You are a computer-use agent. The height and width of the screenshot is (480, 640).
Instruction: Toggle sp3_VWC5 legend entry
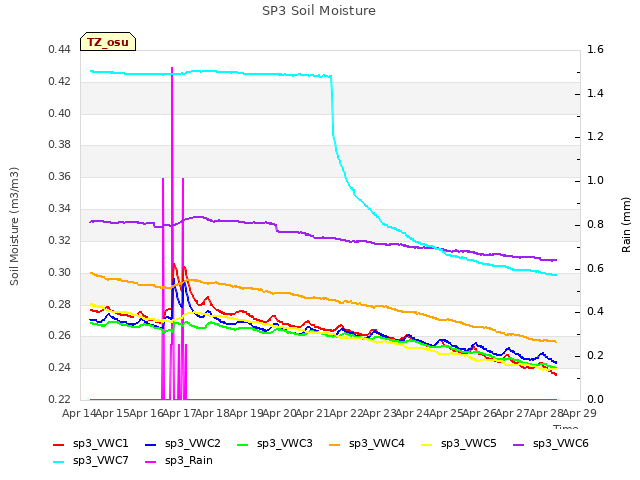pos(459,444)
